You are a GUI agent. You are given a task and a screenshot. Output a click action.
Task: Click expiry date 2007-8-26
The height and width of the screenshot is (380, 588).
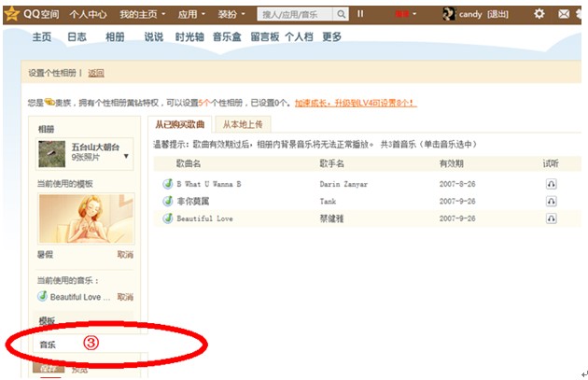(457, 184)
